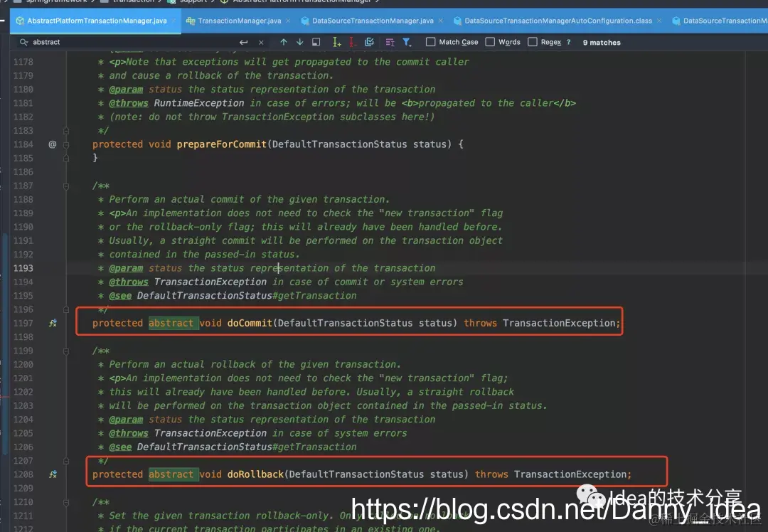This screenshot has width=768, height=532.
Task: Click 'throws' keyword on doRollback line
Action: 491,474
